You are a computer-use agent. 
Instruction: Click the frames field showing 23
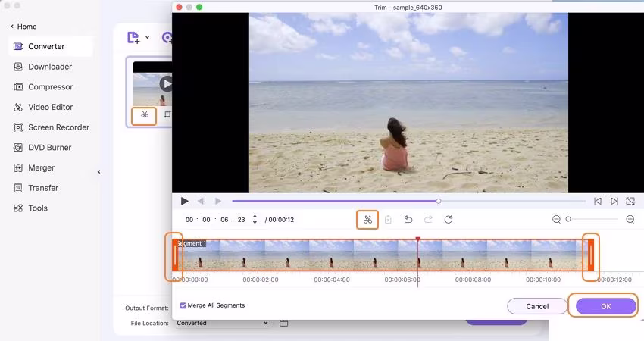click(241, 220)
